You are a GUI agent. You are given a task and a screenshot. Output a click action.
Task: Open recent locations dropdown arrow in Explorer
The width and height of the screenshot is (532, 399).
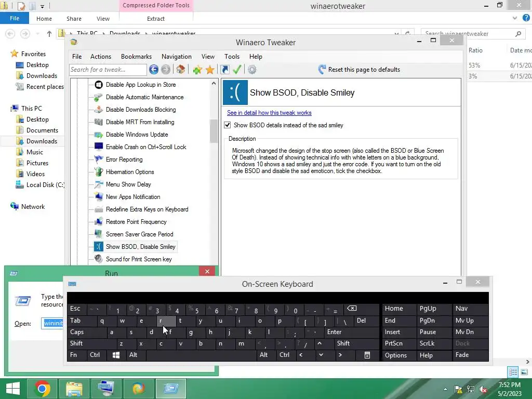pyautogui.click(x=37, y=34)
